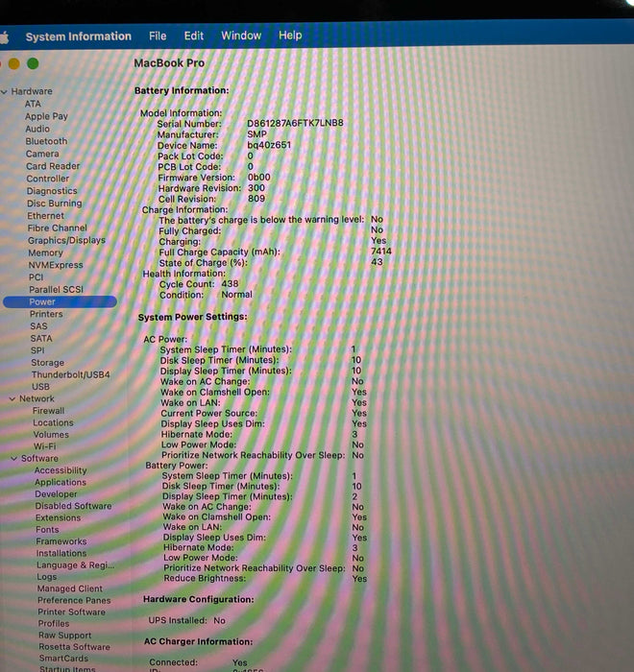
Task: Select Controller in the sidebar
Action: [48, 179]
